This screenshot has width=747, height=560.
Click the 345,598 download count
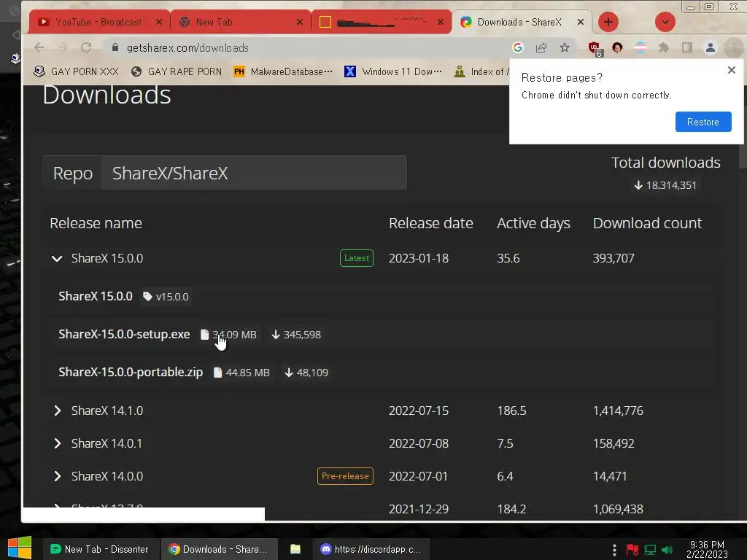pyautogui.click(x=296, y=335)
